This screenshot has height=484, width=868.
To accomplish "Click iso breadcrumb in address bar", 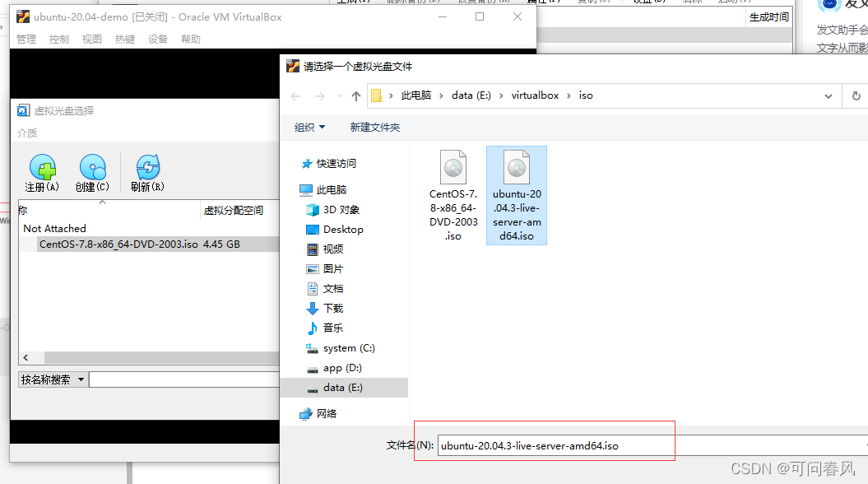I will tap(586, 95).
